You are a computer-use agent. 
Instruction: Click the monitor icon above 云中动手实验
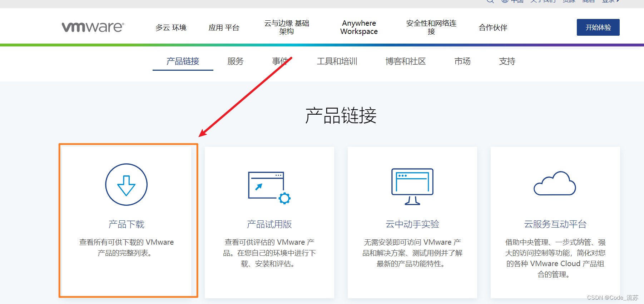(412, 186)
